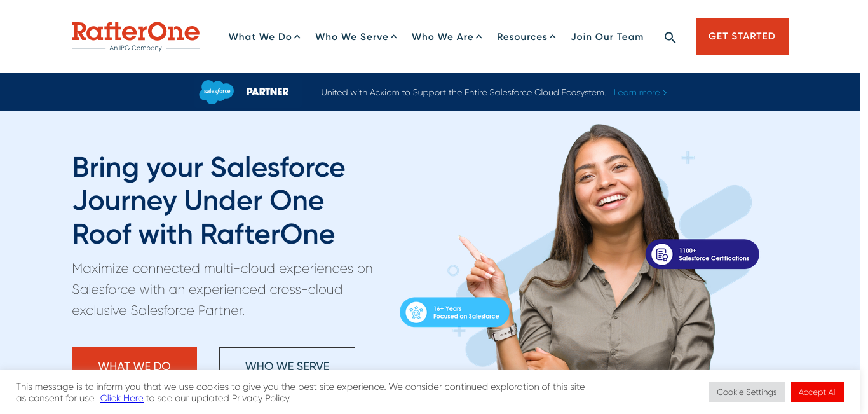The height and width of the screenshot is (414, 868).
Task: Accept all cookies
Action: click(818, 392)
